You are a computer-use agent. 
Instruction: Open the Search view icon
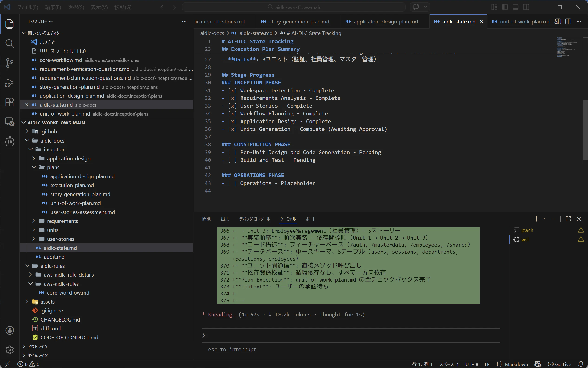pyautogui.click(x=10, y=43)
